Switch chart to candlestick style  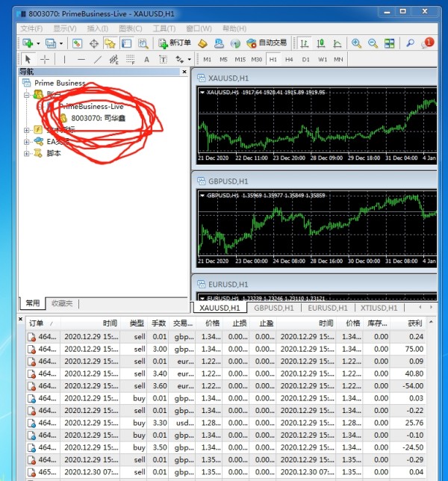(321, 43)
